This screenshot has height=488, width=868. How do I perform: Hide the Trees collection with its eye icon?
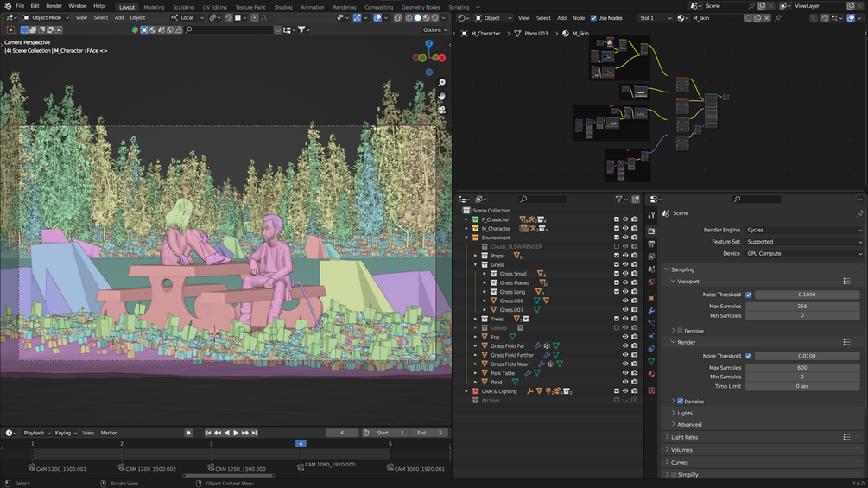click(x=625, y=319)
